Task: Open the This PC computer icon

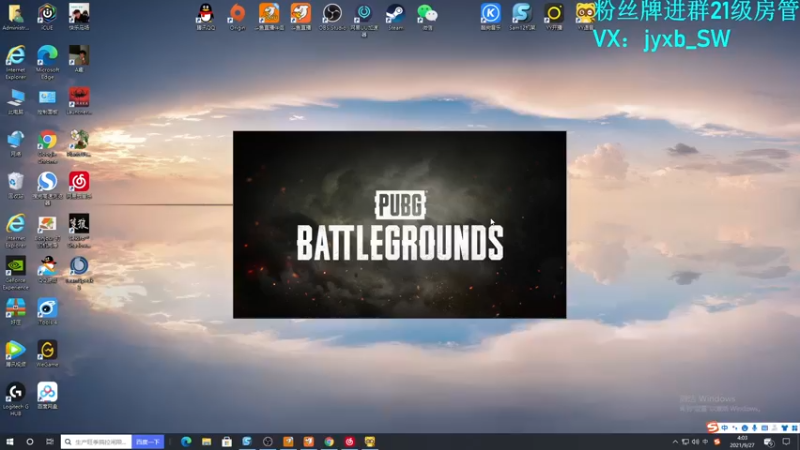Action: [16, 101]
